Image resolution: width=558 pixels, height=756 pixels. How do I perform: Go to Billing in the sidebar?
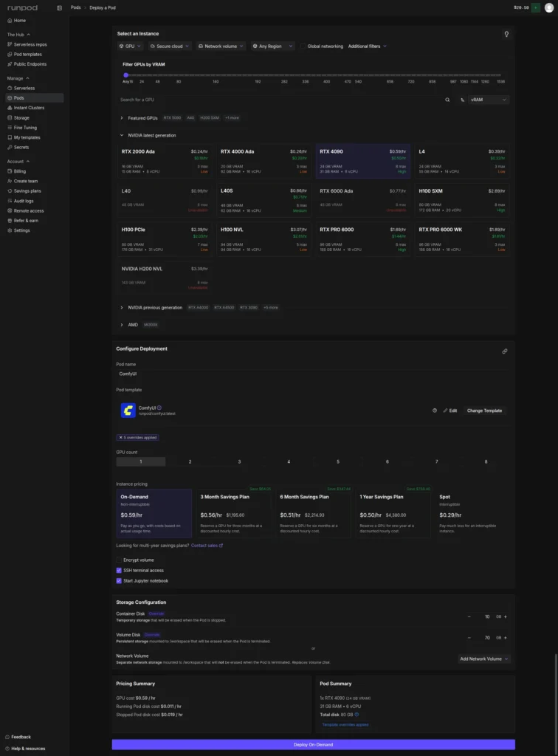[19, 171]
